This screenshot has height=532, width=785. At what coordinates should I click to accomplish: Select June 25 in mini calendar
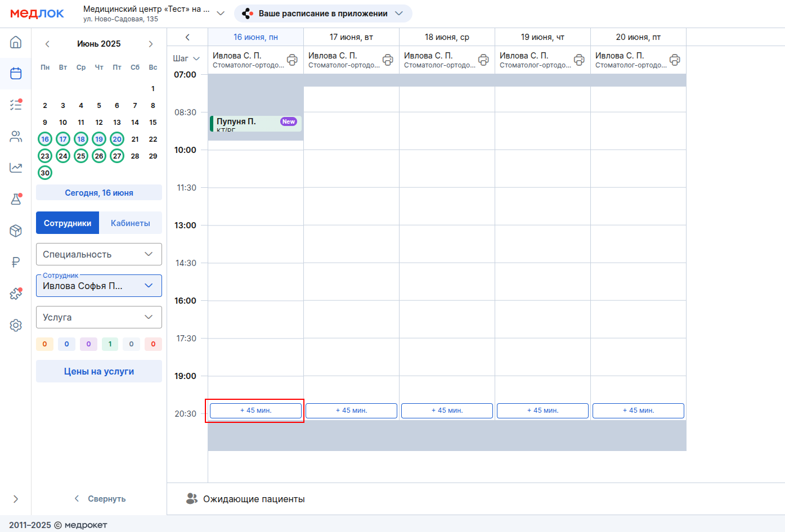81,156
